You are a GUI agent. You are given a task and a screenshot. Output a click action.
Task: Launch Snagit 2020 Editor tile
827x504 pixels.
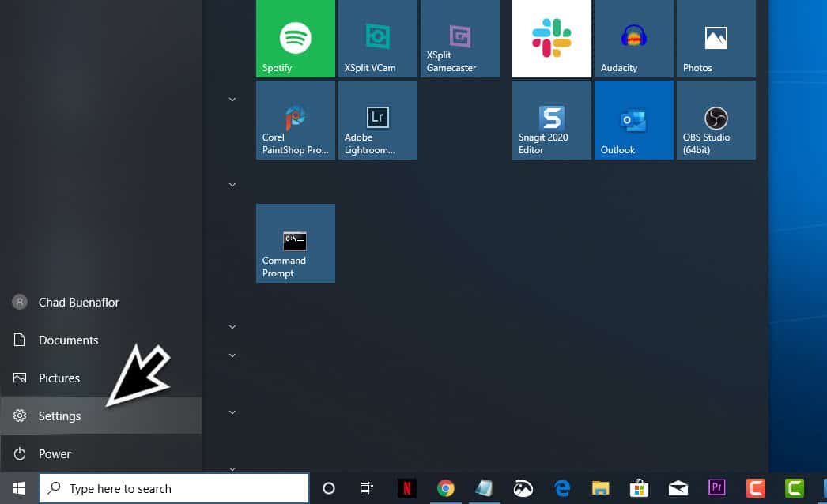(552, 120)
